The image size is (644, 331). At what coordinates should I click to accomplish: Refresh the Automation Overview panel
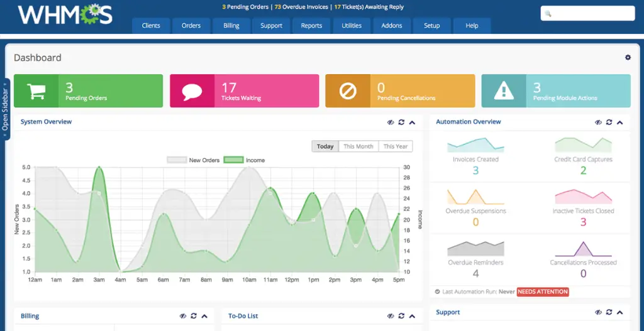pos(609,122)
